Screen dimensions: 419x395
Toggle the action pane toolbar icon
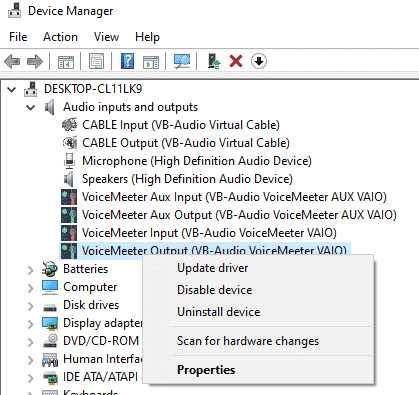(151, 62)
